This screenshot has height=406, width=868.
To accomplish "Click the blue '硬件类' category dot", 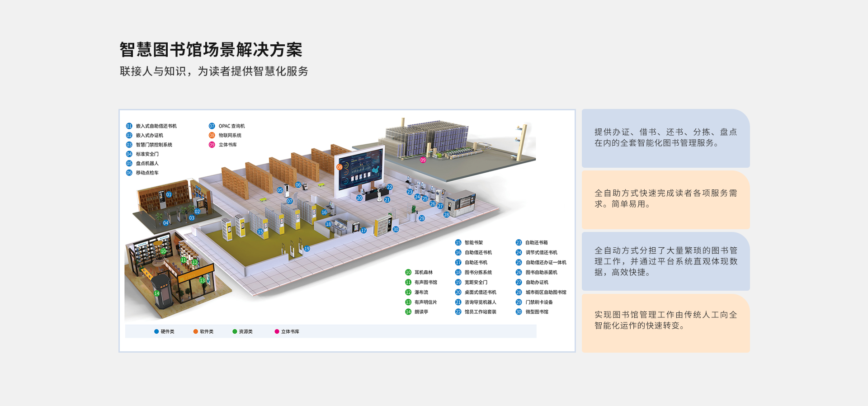I will pyautogui.click(x=156, y=331).
